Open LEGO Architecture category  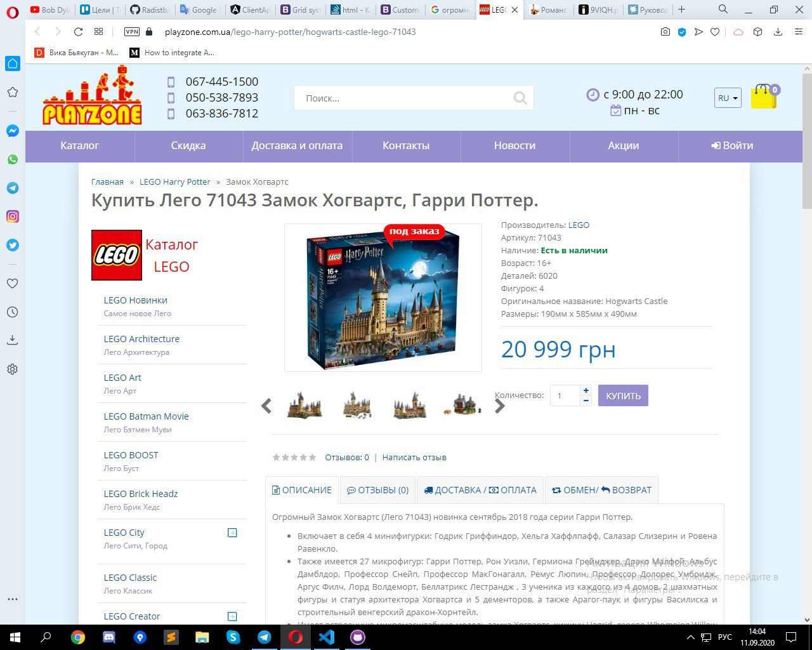[x=141, y=339]
